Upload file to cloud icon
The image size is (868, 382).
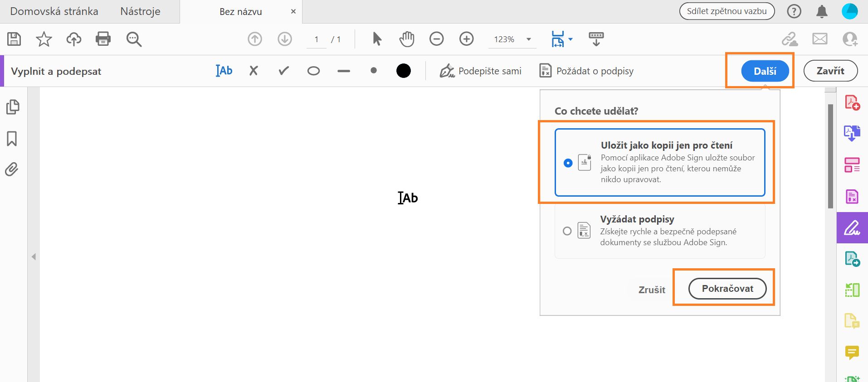tap(74, 39)
